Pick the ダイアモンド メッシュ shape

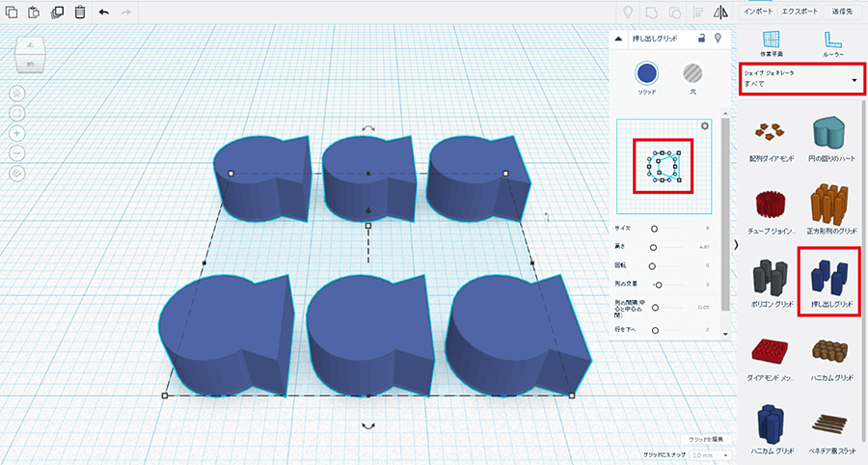click(772, 358)
